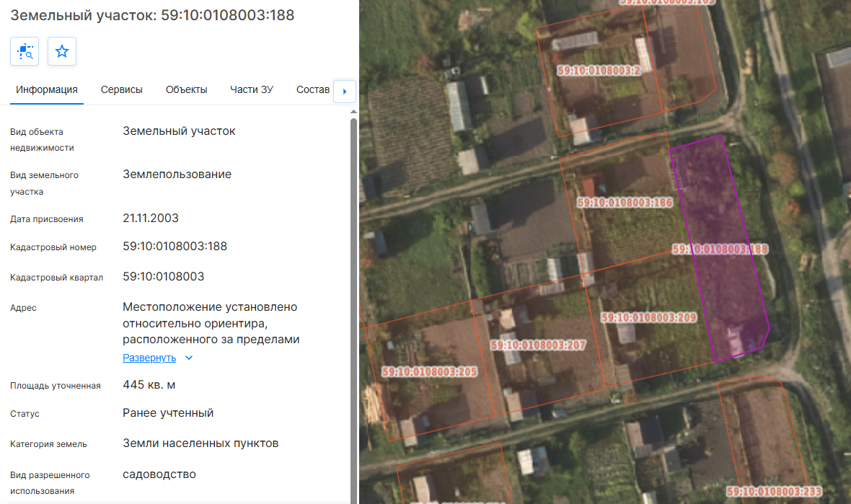Open the Части ЗУ tab
Viewport: 851px width, 504px height.
pos(252,90)
